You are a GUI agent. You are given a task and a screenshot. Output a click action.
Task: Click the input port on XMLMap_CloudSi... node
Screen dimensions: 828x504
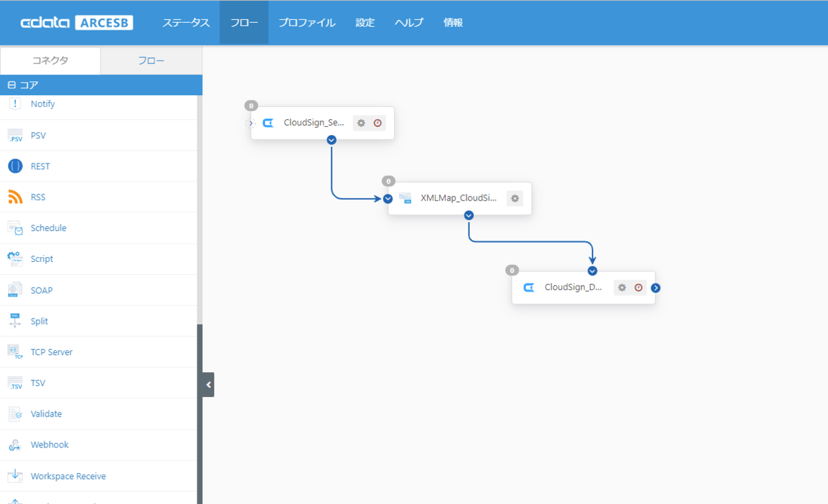pos(388,199)
